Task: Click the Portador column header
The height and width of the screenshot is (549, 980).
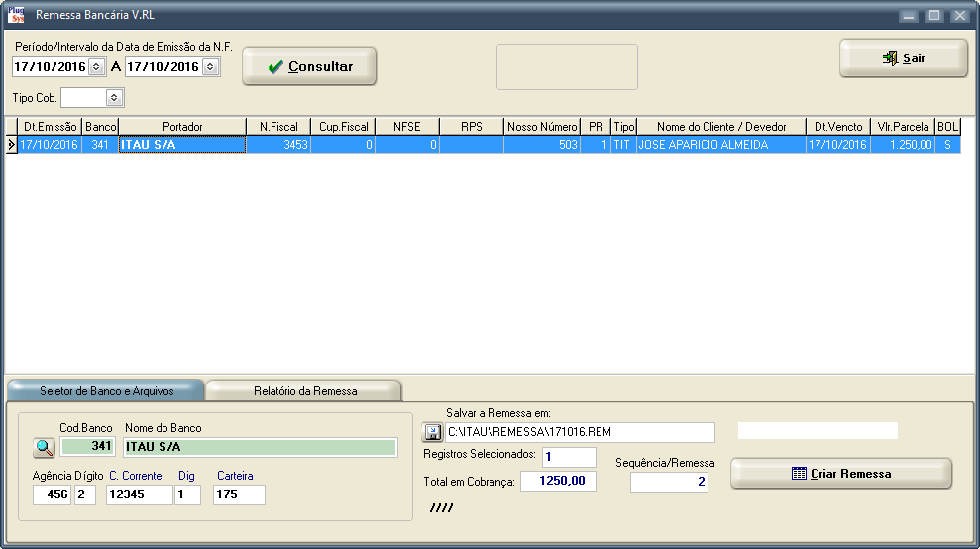Action: point(182,126)
